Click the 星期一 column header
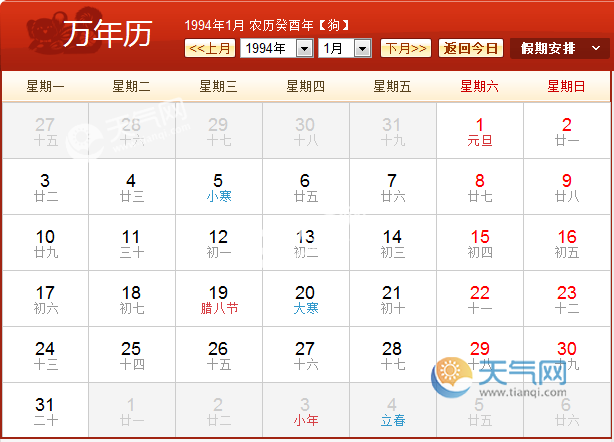The height and width of the screenshot is (442, 614). coord(44,87)
